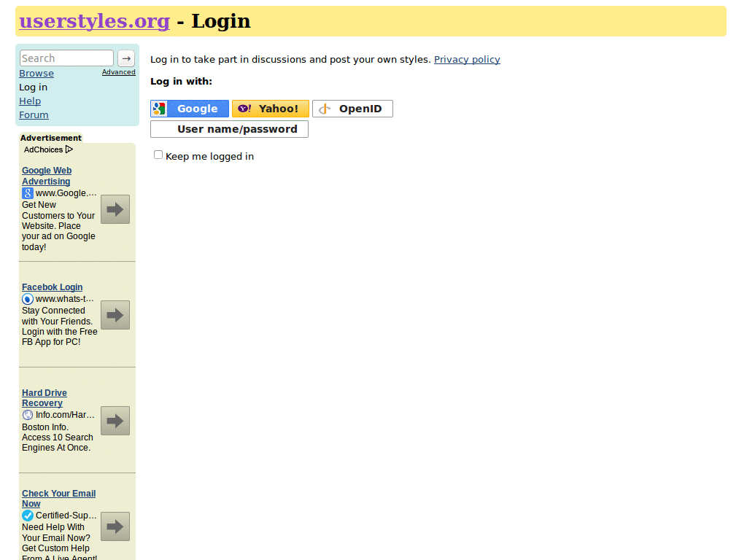
Task: Open the AdChoices triangle icon
Action: click(69, 149)
